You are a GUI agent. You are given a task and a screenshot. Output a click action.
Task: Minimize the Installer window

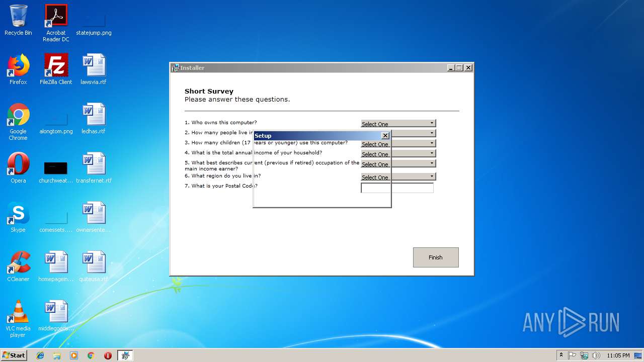[450, 68]
